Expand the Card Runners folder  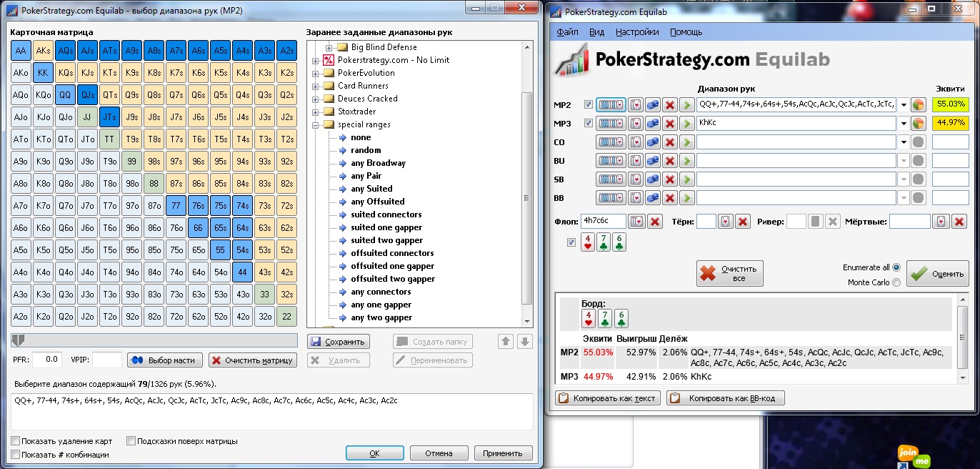click(315, 86)
